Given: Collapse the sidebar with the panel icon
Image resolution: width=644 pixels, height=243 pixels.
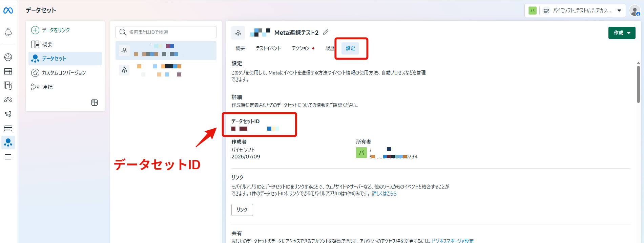Looking at the screenshot, I should [x=95, y=103].
